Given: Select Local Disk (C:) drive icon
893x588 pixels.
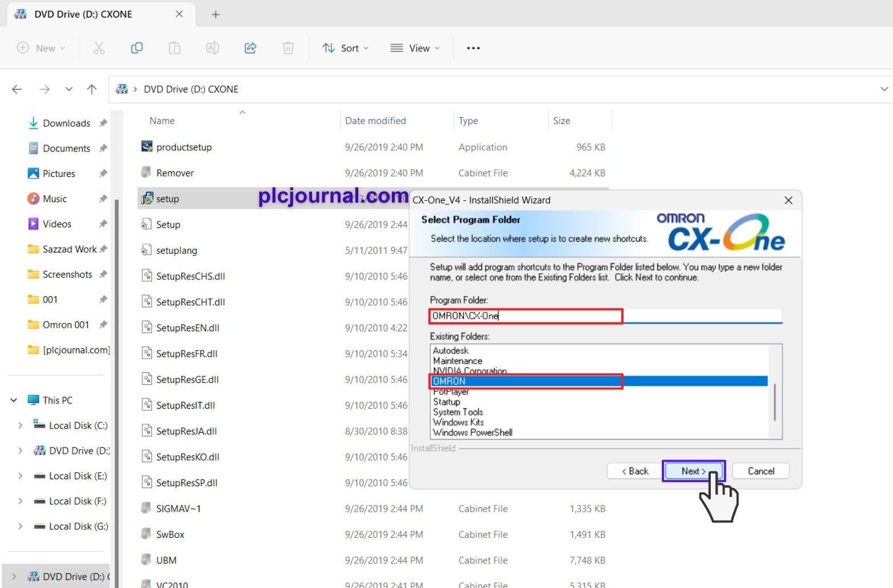Looking at the screenshot, I should point(39,425).
